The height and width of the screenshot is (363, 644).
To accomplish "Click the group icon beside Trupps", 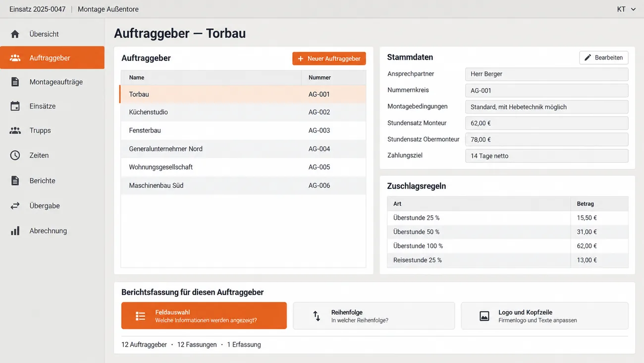I will pos(15,130).
